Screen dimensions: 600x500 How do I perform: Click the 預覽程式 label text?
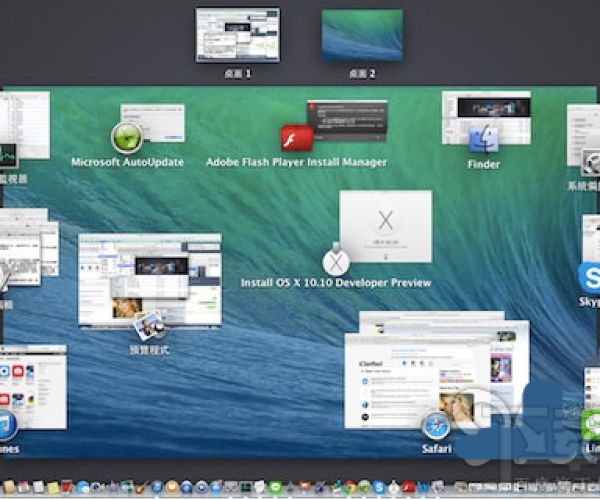[x=149, y=350]
